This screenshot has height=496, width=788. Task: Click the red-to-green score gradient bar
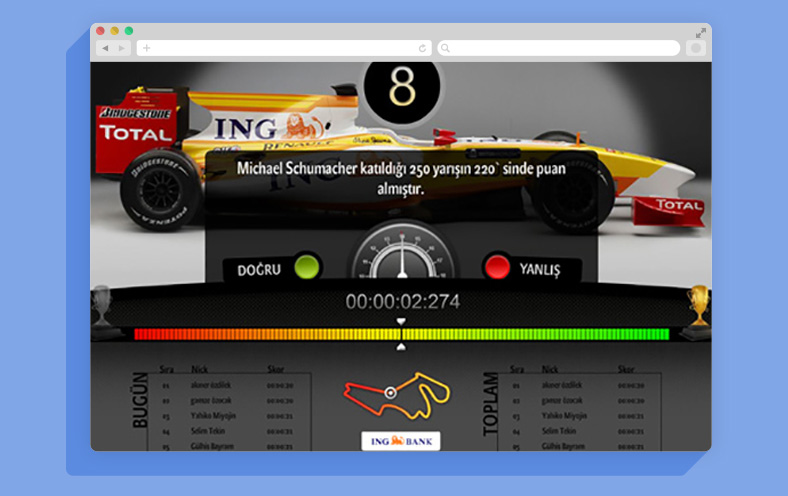click(401, 334)
